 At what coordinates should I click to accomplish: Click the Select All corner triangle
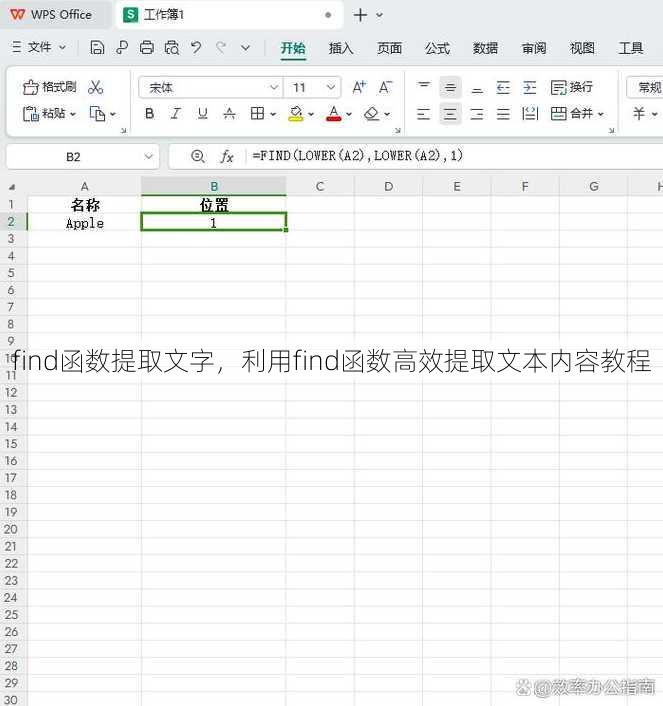pos(12,186)
